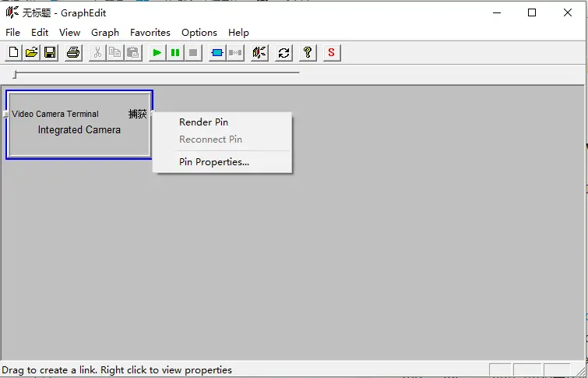This screenshot has width=588, height=378.
Task: Play the graph with green arrow
Action: [x=157, y=52]
